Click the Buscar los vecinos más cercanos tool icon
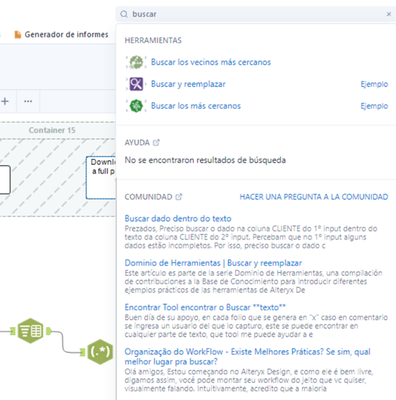 (x=136, y=62)
